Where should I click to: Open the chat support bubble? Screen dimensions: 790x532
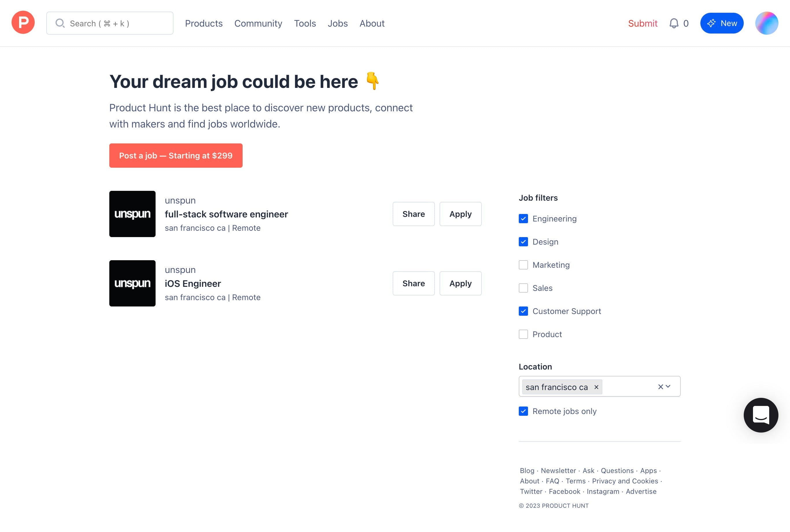pos(761,415)
